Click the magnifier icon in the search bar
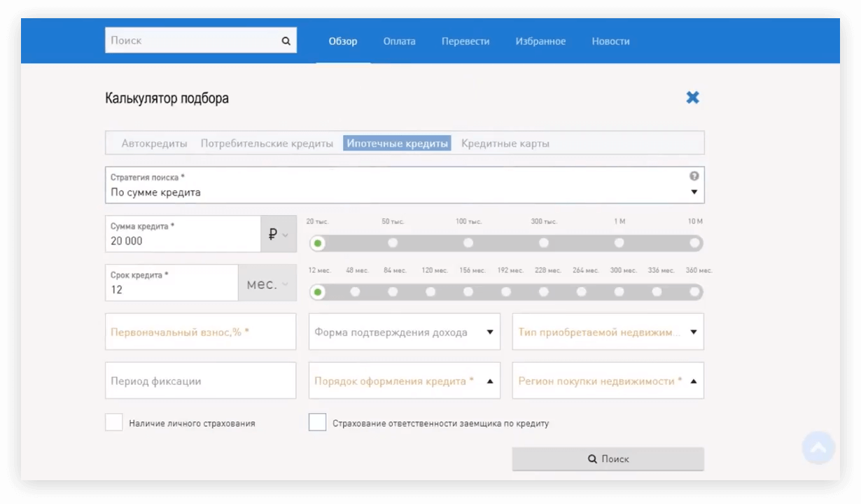Screen dimensions: 861x504 coord(286,40)
